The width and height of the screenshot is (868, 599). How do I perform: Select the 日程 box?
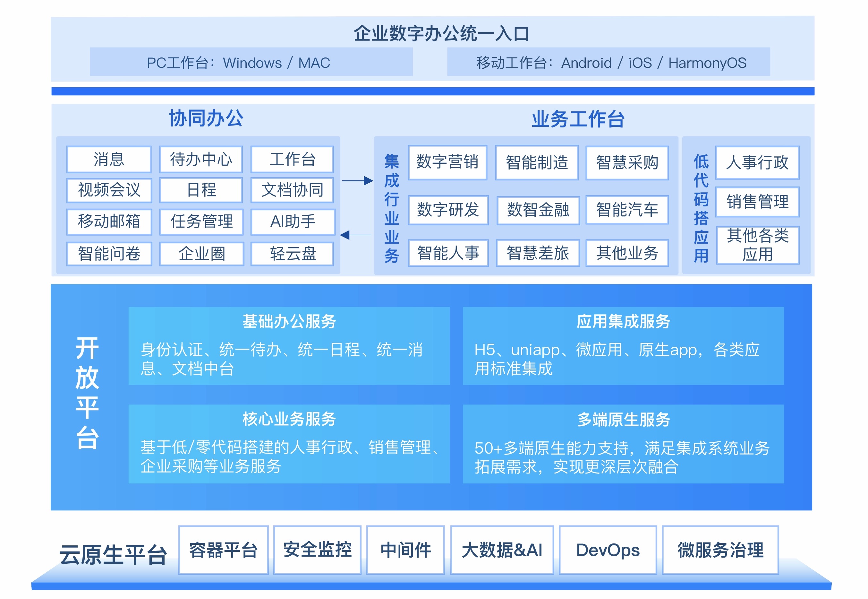click(201, 190)
